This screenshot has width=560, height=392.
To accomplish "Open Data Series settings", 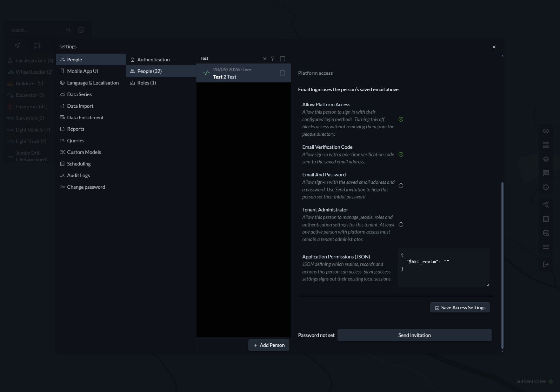I will point(91,94).
